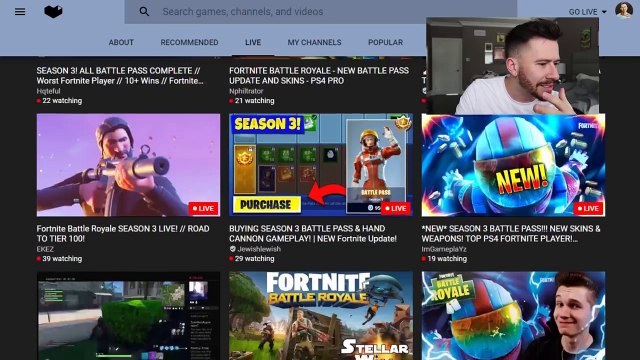Click the search magnifier icon
The width and height of the screenshot is (640, 360).
(144, 11)
